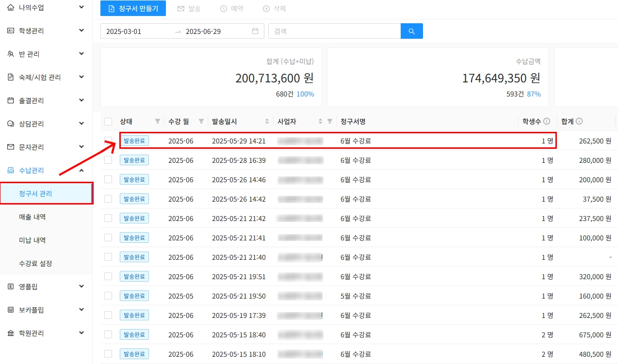Screen dimensions: 618x364
Task: Click the blue search magnifier button
Action: tap(411, 31)
